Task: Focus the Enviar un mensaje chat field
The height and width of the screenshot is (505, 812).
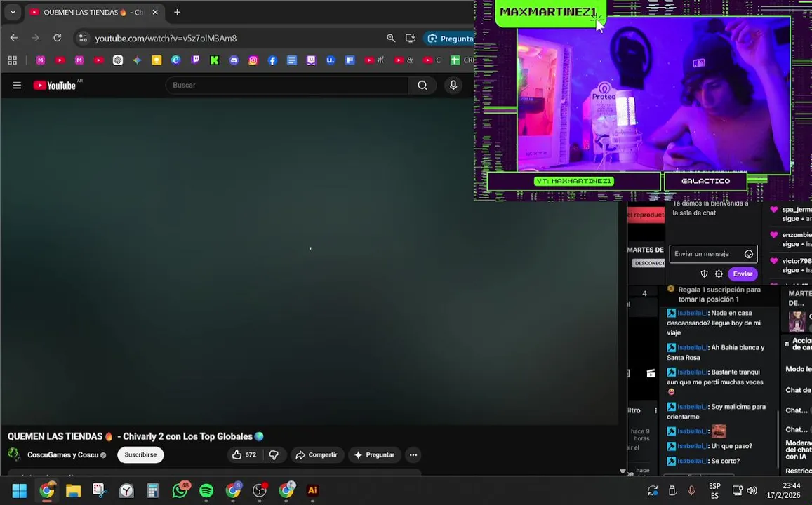Action: tap(713, 254)
